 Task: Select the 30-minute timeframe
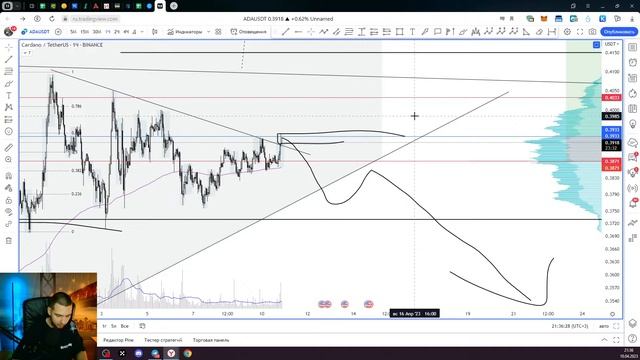pyautogui.click(x=97, y=32)
